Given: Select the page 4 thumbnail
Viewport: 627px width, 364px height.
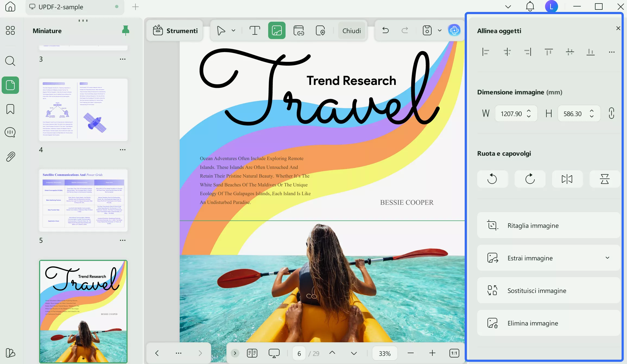Looking at the screenshot, I should (83, 110).
